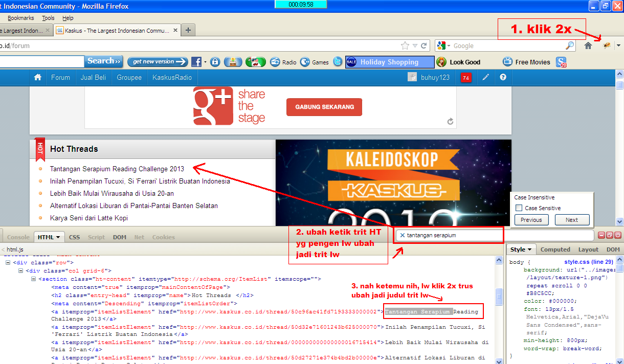Screen dimensions: 624x364
Task: Open the 'Lebih Baik Mulai Wirausaha' hot thread
Action: click(x=112, y=193)
